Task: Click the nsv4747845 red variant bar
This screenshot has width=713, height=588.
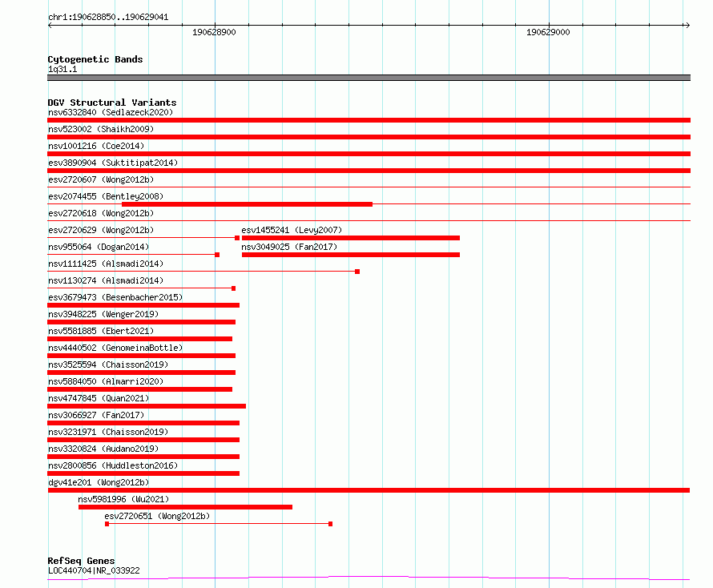Action: click(x=147, y=406)
